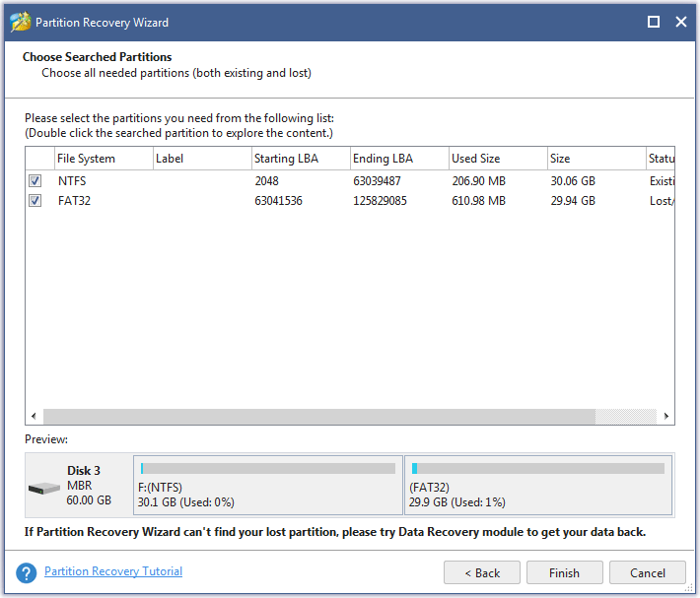The height and width of the screenshot is (598, 700).
Task: Uncheck the NTFS partition checkbox
Action: (x=35, y=181)
